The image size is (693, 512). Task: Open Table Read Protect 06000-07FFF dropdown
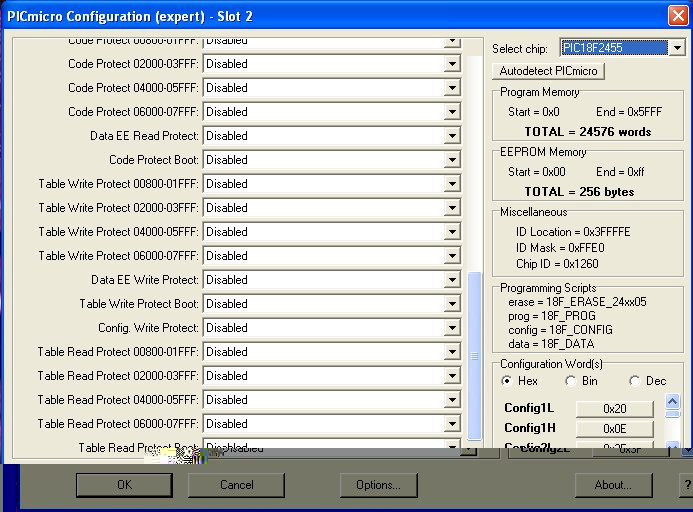point(452,424)
